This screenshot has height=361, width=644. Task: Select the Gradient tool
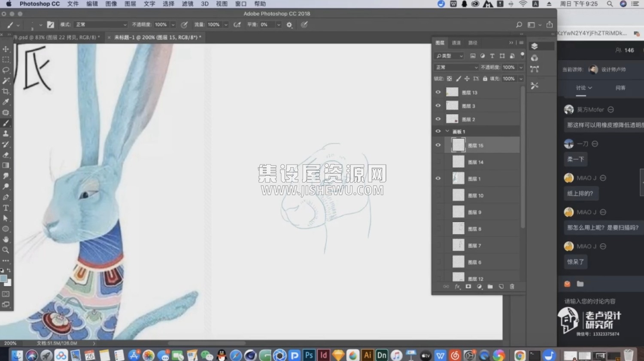point(6,165)
